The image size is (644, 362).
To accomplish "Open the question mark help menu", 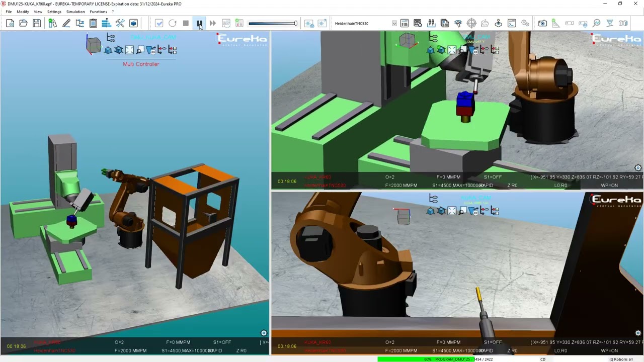I will [113, 12].
